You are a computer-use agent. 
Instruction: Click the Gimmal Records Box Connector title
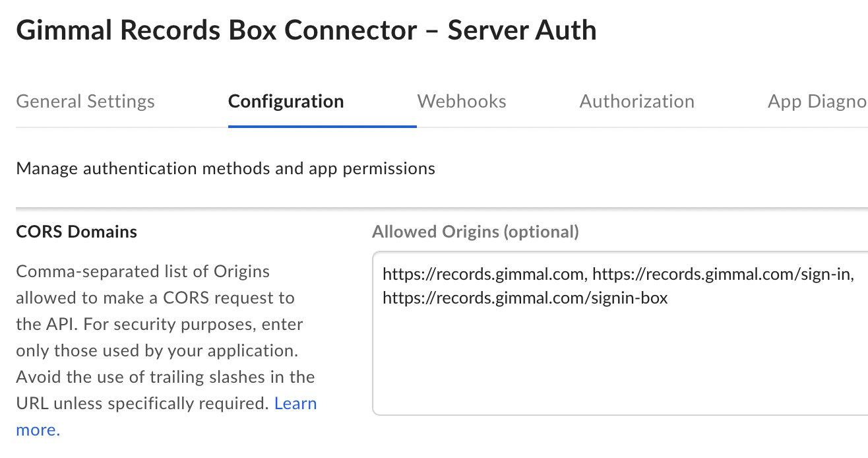coord(216,31)
